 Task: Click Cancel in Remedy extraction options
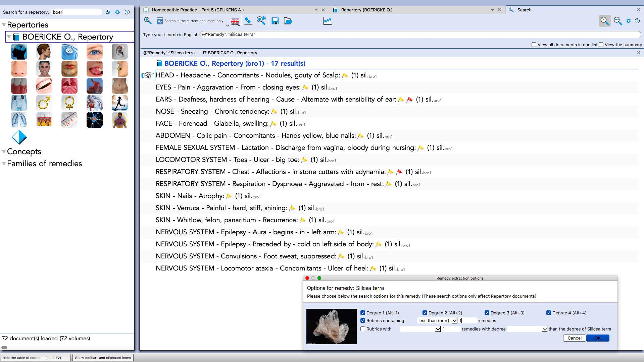575,338
